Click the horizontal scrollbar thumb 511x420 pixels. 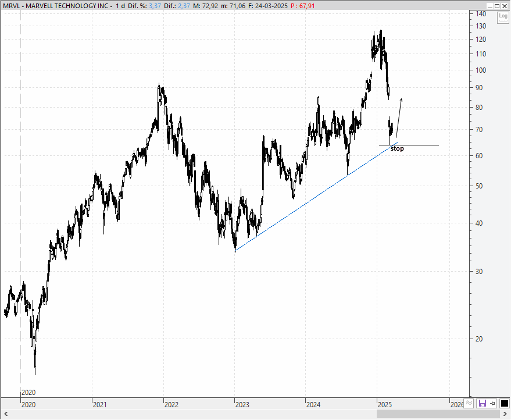coord(438,414)
